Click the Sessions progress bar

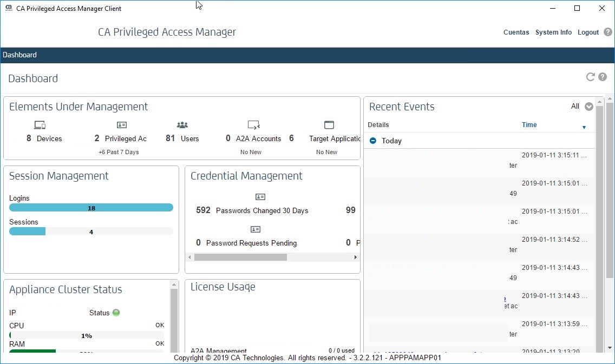[x=91, y=231]
